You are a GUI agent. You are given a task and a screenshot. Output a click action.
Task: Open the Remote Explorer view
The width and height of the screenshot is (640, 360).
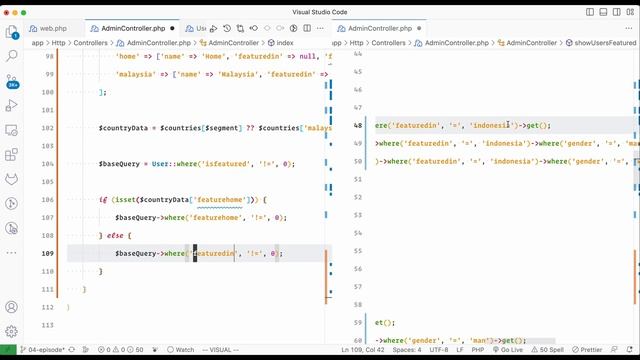coord(11,130)
